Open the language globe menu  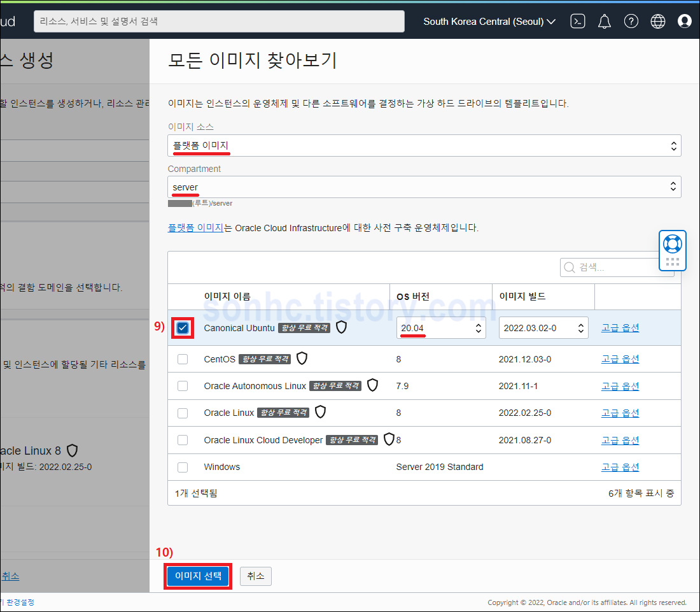tap(658, 21)
